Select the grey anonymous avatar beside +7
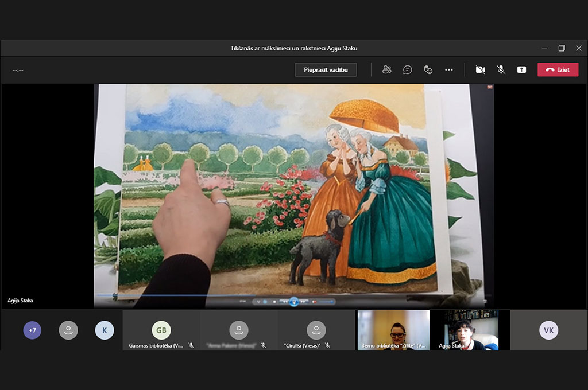Image resolution: width=588 pixels, height=390 pixels. point(68,330)
